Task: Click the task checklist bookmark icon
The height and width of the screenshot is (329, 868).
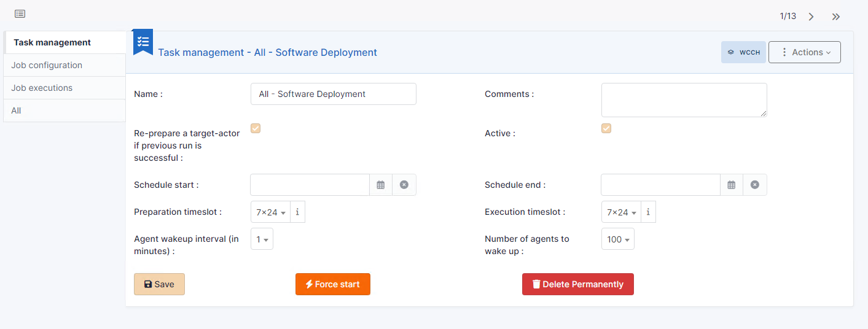Action: [x=143, y=42]
